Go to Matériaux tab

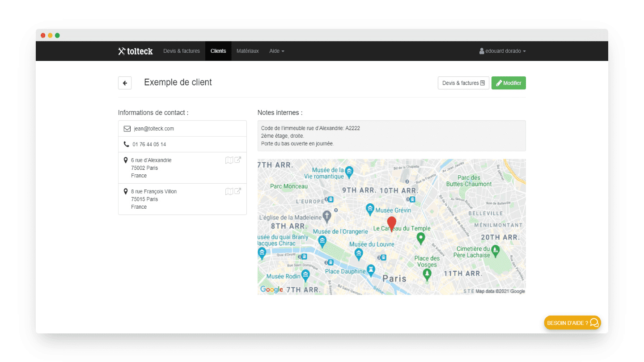click(248, 51)
